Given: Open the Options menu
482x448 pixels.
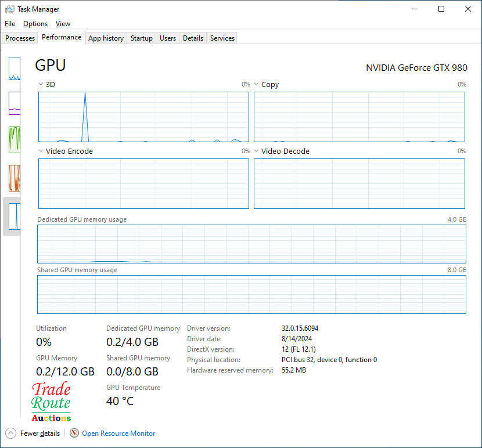Looking at the screenshot, I should point(35,24).
